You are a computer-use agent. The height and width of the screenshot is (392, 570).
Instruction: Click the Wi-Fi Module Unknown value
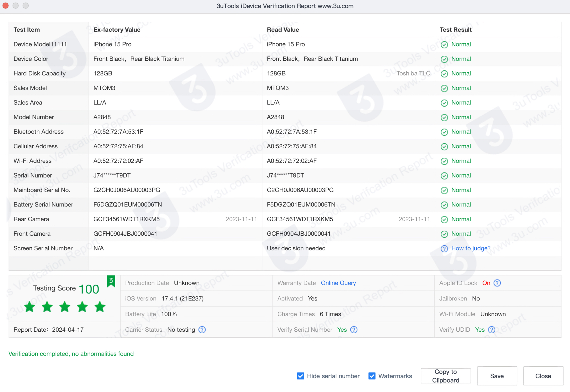(x=493, y=314)
